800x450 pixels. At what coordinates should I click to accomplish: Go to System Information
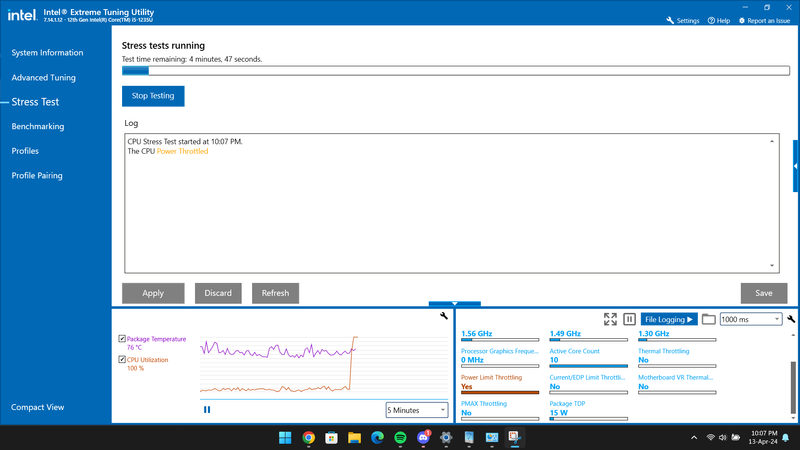[47, 53]
